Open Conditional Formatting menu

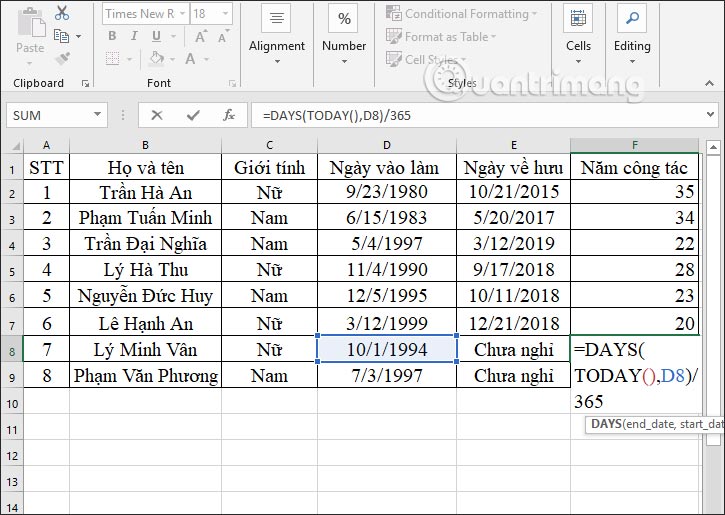pyautogui.click(x=462, y=14)
